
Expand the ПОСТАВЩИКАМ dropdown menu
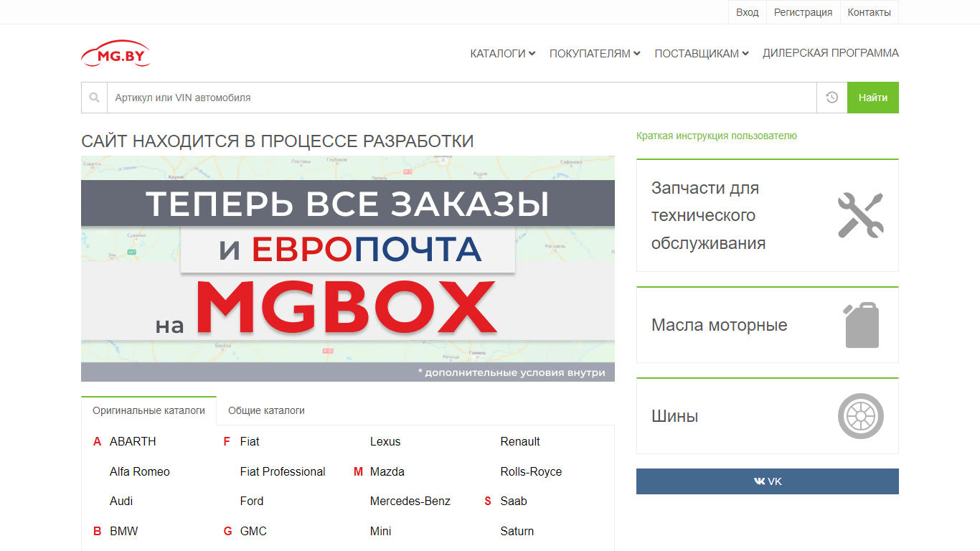coord(702,53)
